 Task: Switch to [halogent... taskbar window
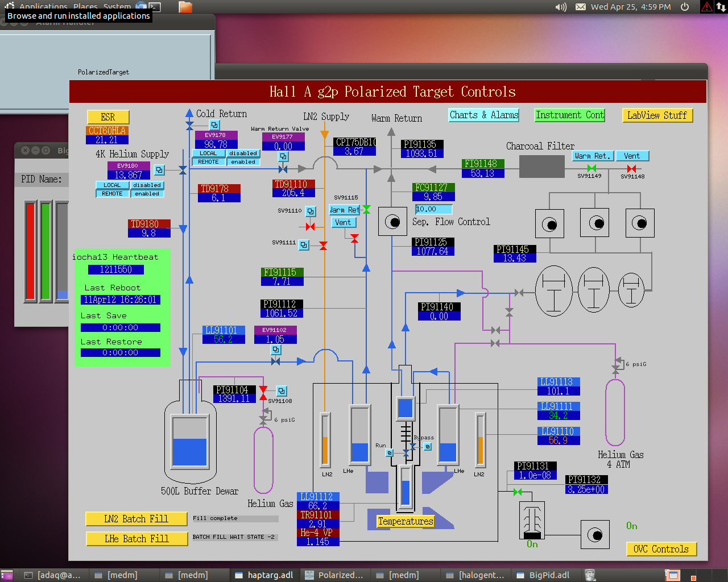[475, 575]
